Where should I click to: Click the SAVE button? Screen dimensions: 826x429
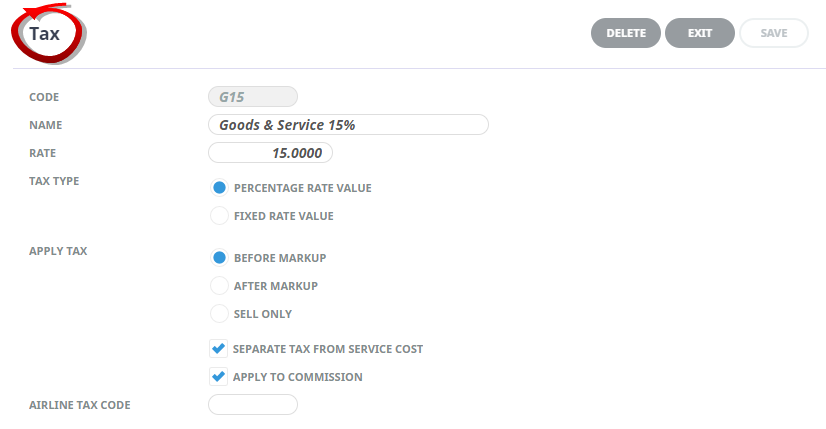click(774, 33)
